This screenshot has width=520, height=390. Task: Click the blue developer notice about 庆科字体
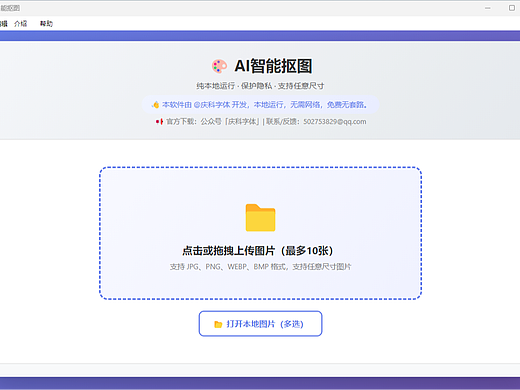(260, 105)
